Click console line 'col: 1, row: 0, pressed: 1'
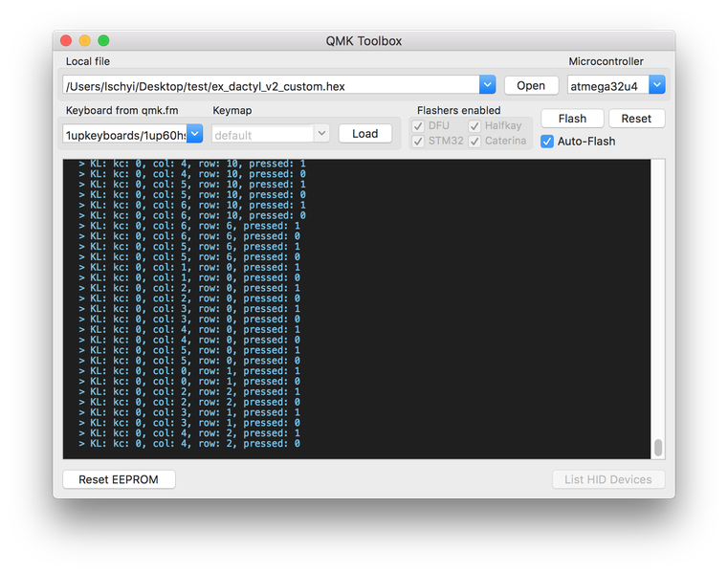This screenshot has height=574, width=728. point(189,268)
